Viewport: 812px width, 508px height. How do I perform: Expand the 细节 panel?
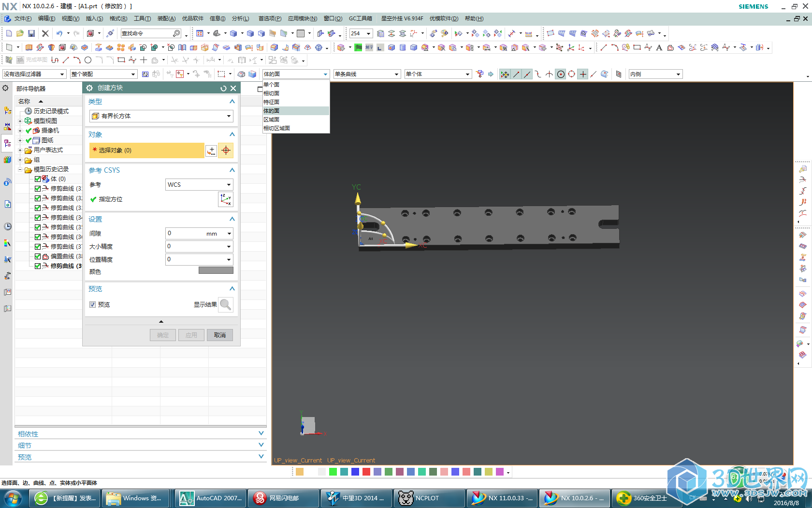pyautogui.click(x=261, y=445)
